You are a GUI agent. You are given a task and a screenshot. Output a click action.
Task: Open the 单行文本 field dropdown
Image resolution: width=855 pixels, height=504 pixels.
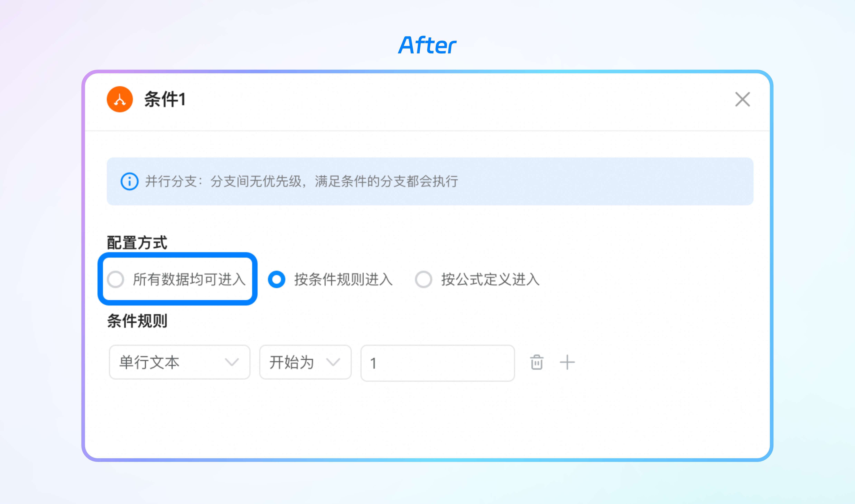click(x=179, y=362)
